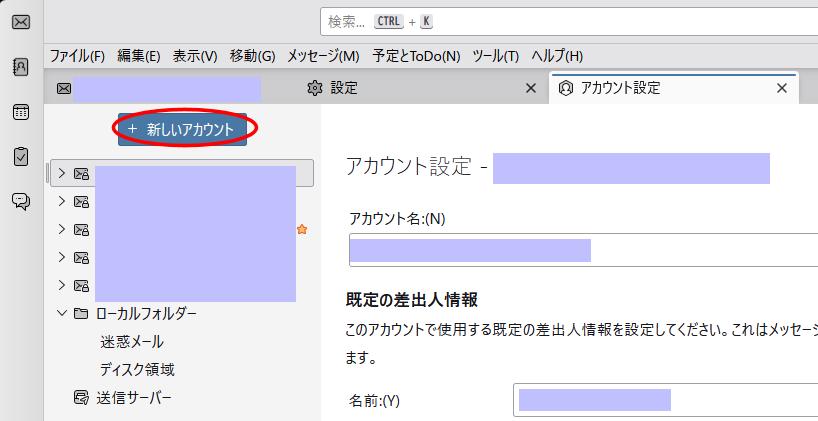The width and height of the screenshot is (818, 421).
Task: Click the 新しいアカウント button
Action: 182,129
